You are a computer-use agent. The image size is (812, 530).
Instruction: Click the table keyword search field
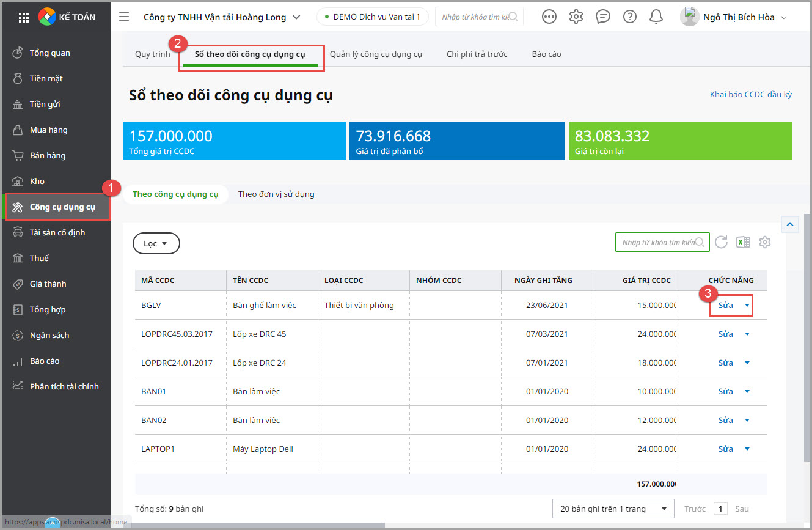point(657,242)
